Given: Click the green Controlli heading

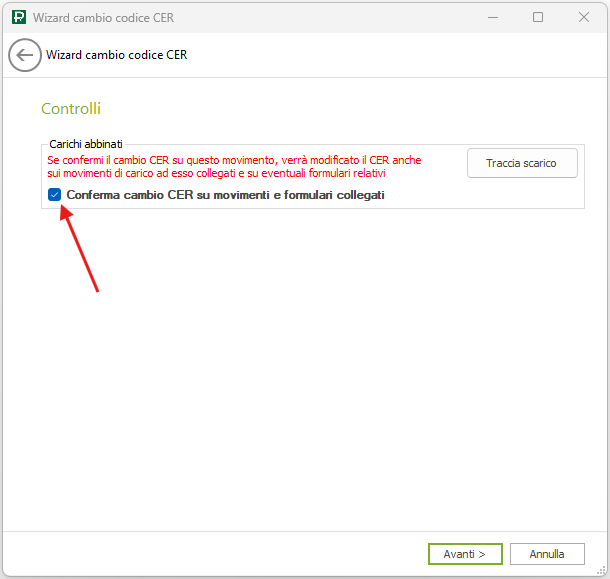Looking at the screenshot, I should click(71, 108).
